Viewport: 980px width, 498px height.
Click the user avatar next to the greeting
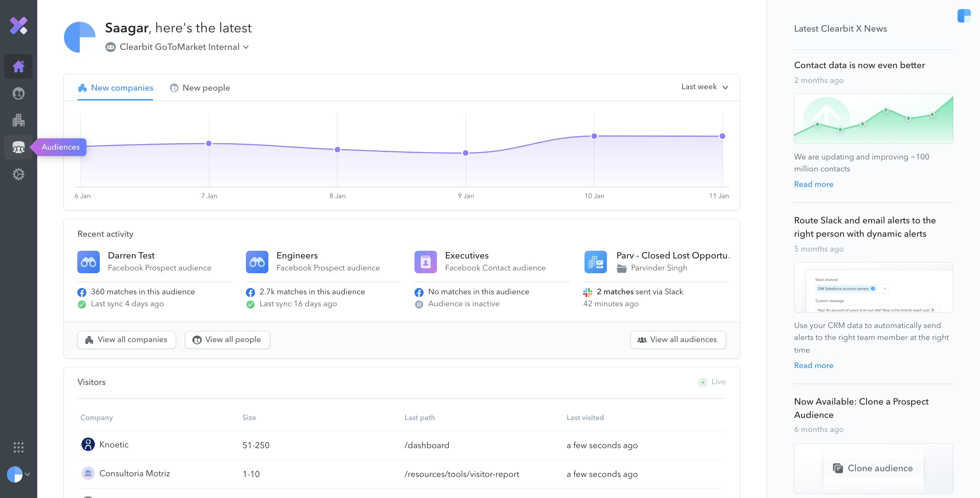(x=79, y=37)
